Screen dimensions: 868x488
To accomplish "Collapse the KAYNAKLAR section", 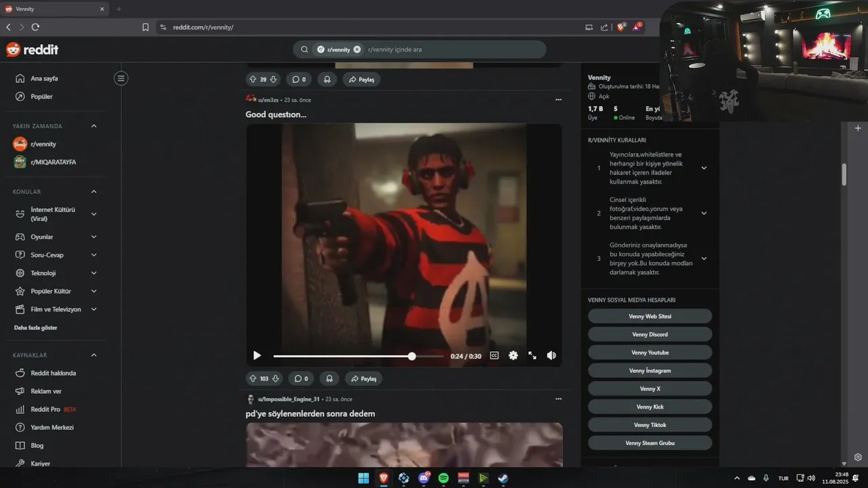I will coord(94,355).
